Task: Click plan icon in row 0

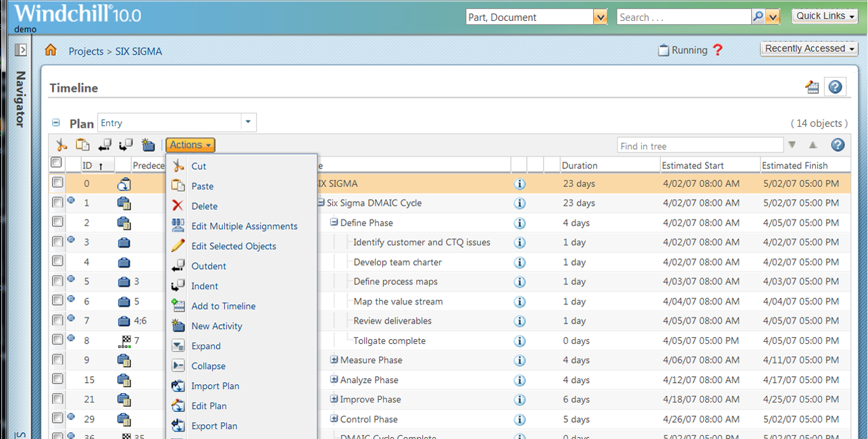Action: (x=124, y=184)
